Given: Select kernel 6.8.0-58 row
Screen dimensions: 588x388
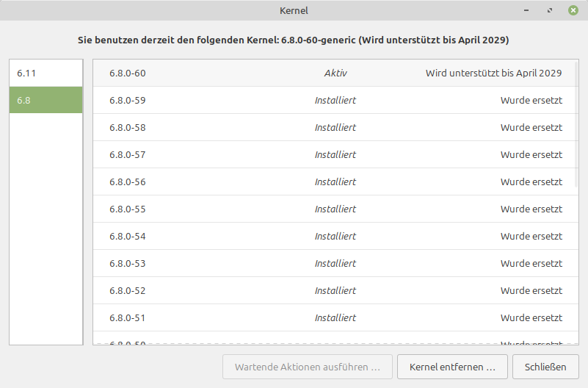Looking at the screenshot, I should pos(335,128).
